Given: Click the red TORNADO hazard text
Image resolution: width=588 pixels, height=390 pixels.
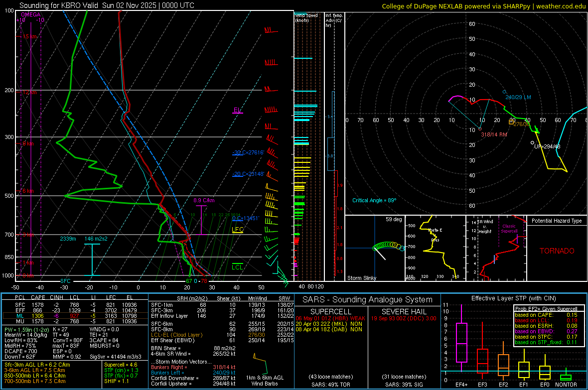Looking at the screenshot, I should tap(557, 251).
